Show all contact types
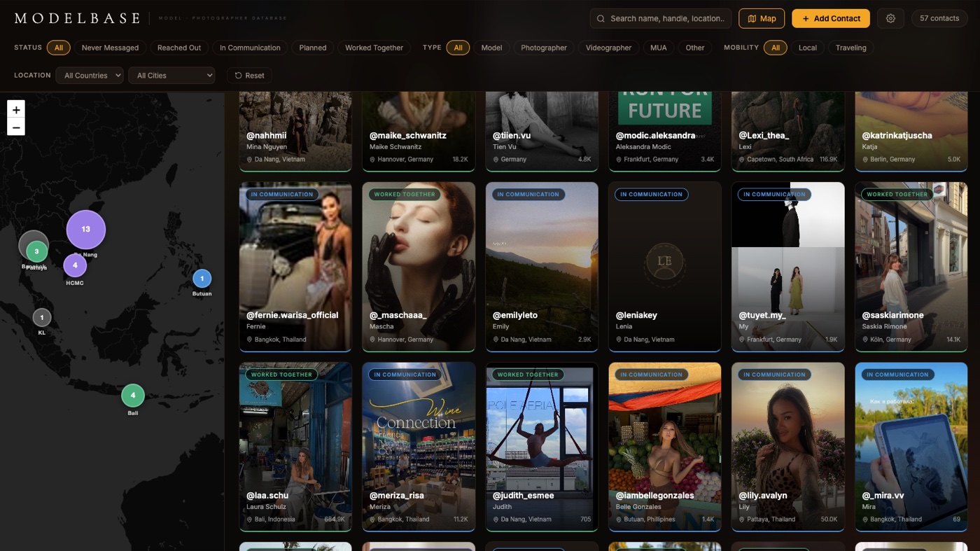Viewport: 980px width, 551px height. point(458,48)
